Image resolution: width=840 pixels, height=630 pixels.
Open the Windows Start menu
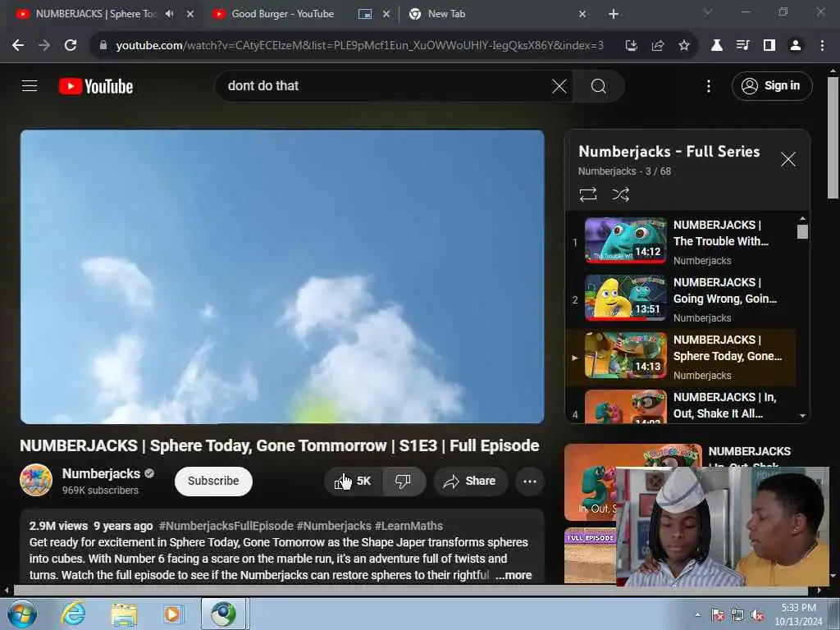coord(22,614)
